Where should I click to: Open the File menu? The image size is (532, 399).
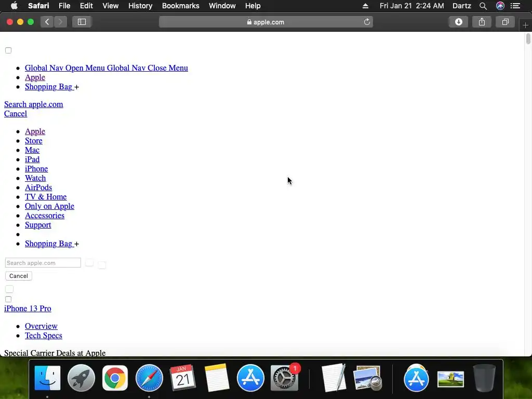coord(64,6)
